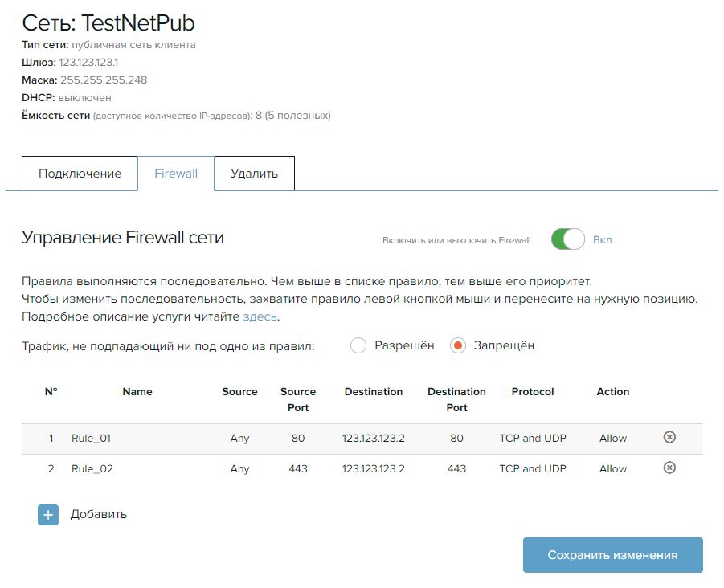Click the blue plus icon to add rule
Image resolution: width=724 pixels, height=588 pixels.
pyautogui.click(x=48, y=514)
